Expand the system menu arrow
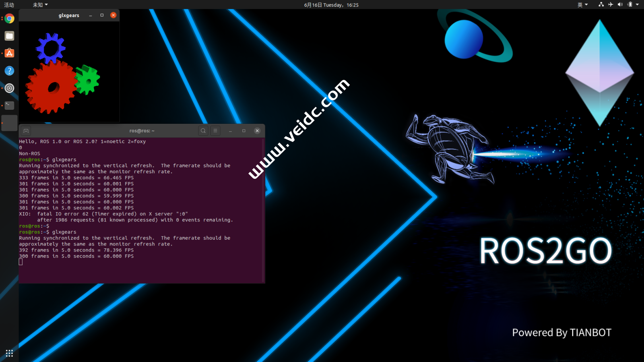 pyautogui.click(x=637, y=5)
